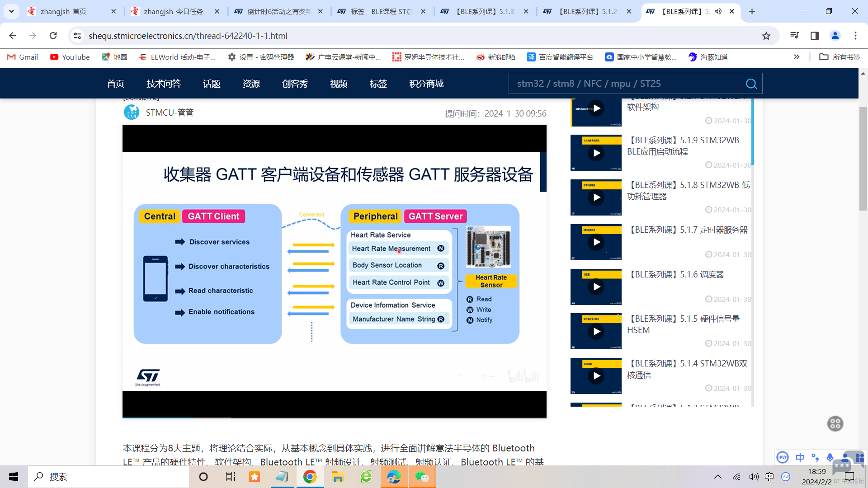The width and height of the screenshot is (868, 488).
Task: Seek using video progress bar
Action: click(334, 418)
